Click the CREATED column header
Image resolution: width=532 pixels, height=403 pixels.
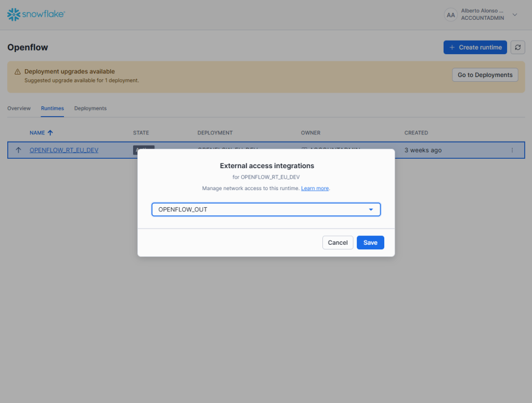coord(416,133)
